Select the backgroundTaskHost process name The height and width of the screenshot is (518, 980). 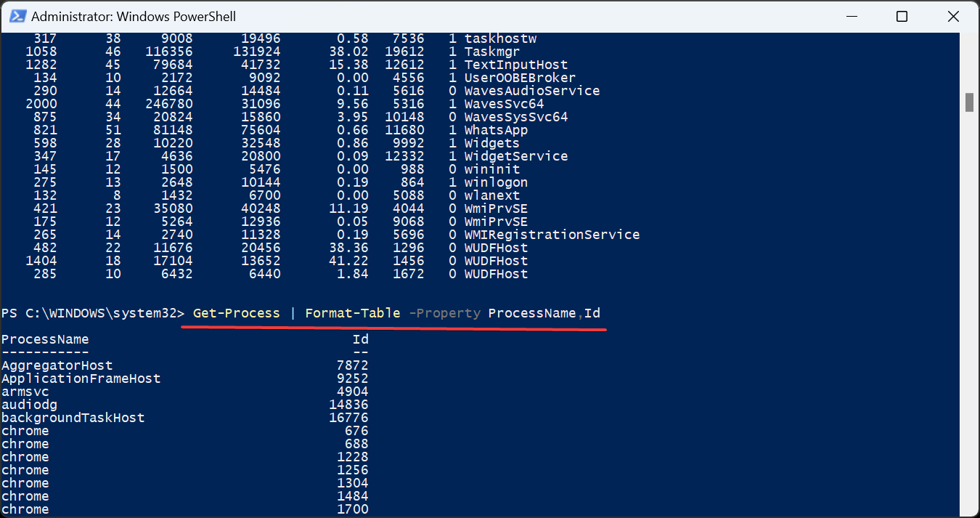pos(73,418)
